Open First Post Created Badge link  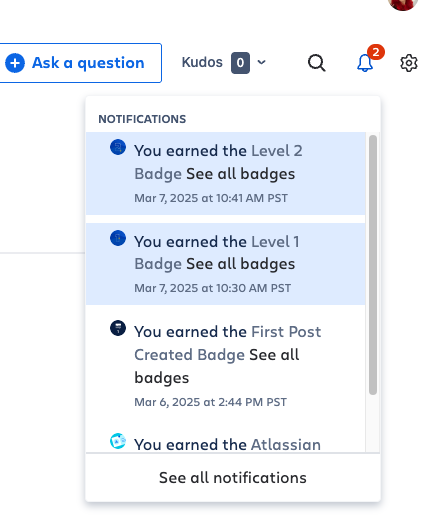click(x=228, y=343)
